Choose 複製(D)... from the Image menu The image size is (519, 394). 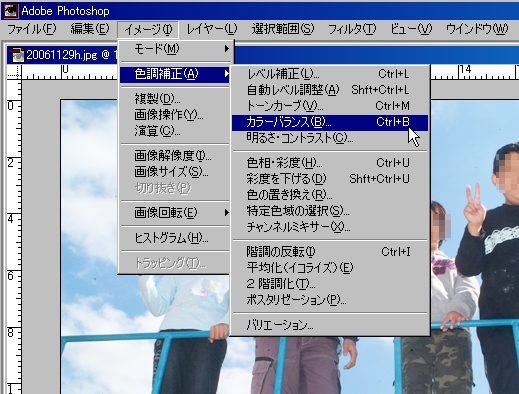(x=175, y=99)
